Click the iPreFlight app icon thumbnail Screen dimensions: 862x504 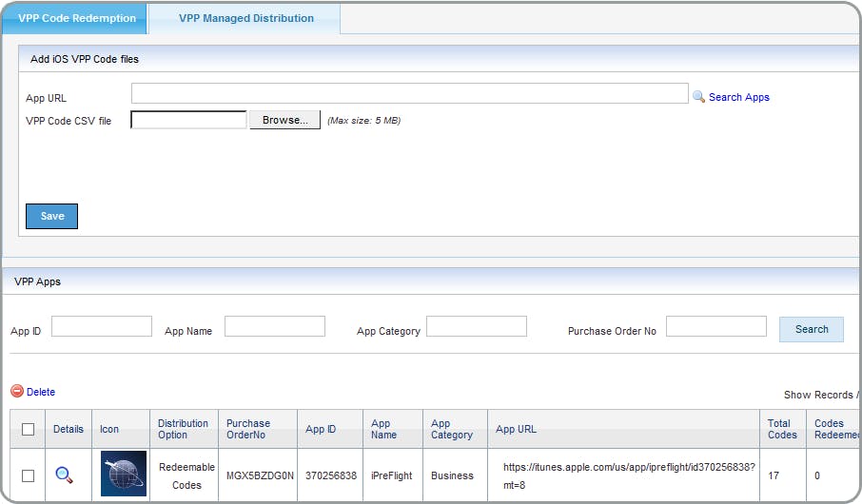point(124,474)
